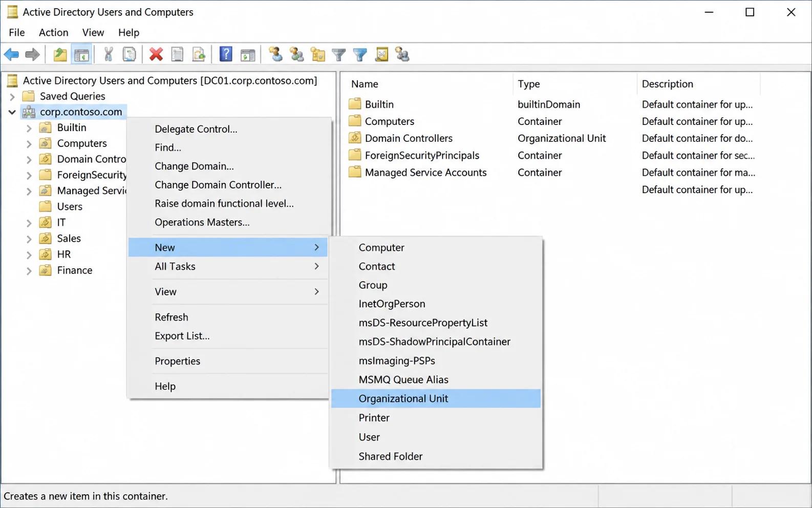Screen dimensions: 812x508
Task: Click the Cut scissors toolbar icon
Action: pos(108,54)
